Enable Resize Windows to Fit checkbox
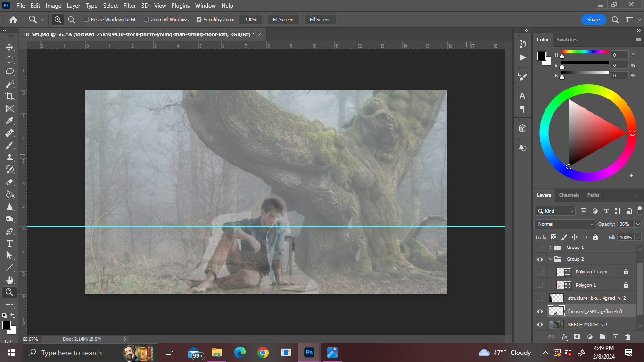This screenshot has width=644, height=362. click(86, 20)
